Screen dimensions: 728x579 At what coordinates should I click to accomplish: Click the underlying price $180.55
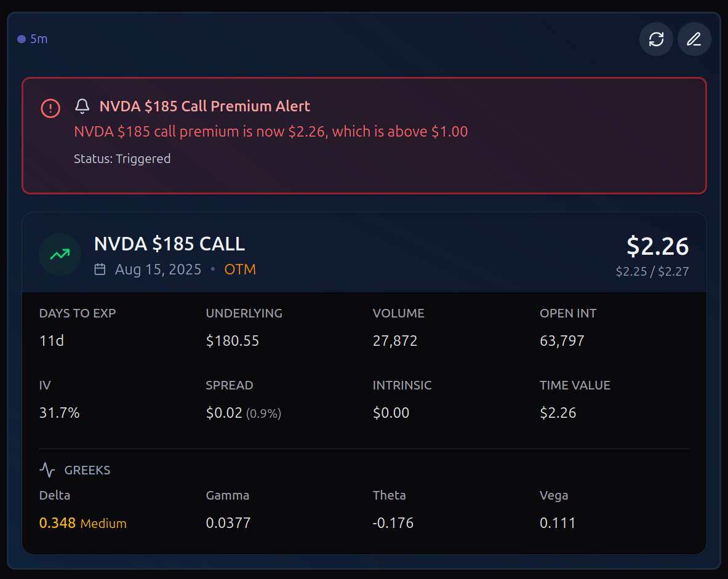pyautogui.click(x=232, y=341)
